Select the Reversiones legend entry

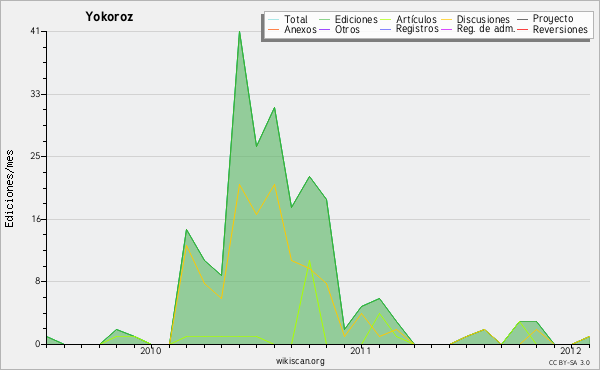560,29
